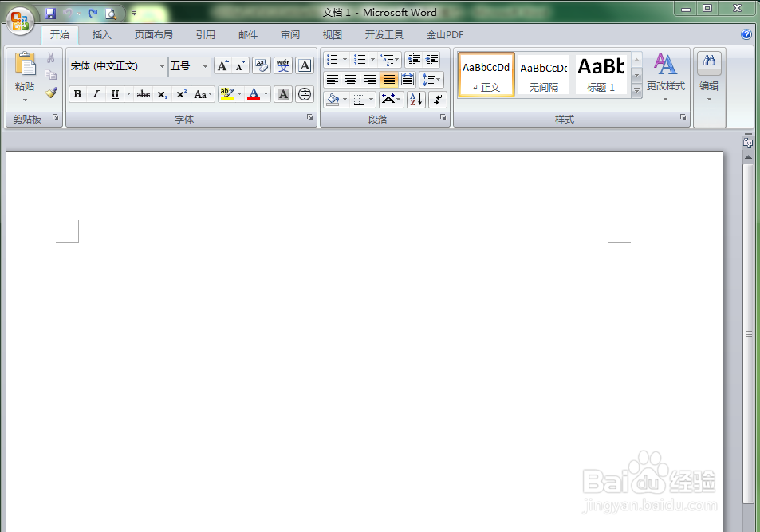Open Paragraph dialog launcher

pos(443,117)
